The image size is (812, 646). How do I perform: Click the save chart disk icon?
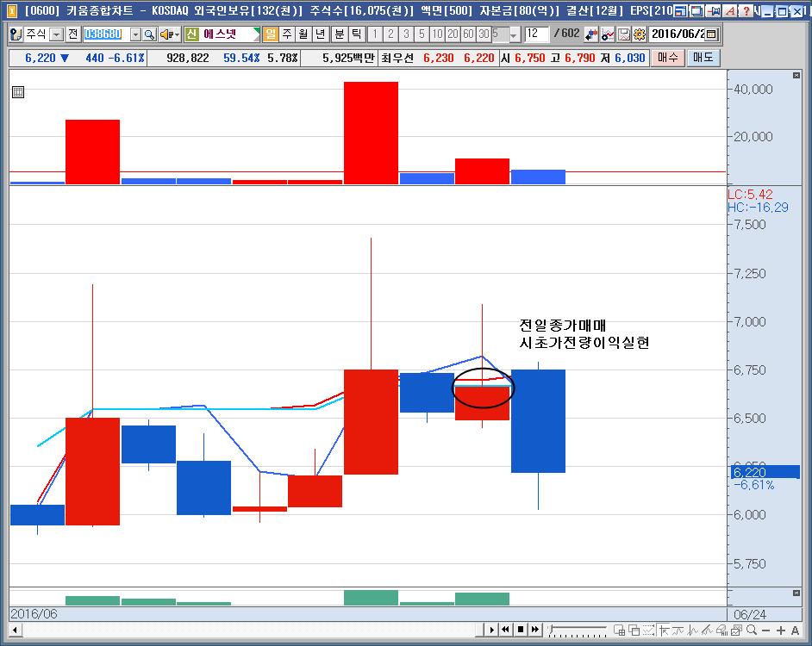coord(625,34)
